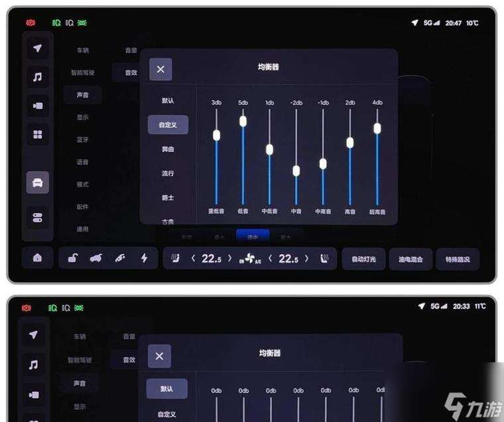504x422 pixels.
Task: Open the 蓝牙 Bluetooth settings category
Action: click(x=82, y=139)
